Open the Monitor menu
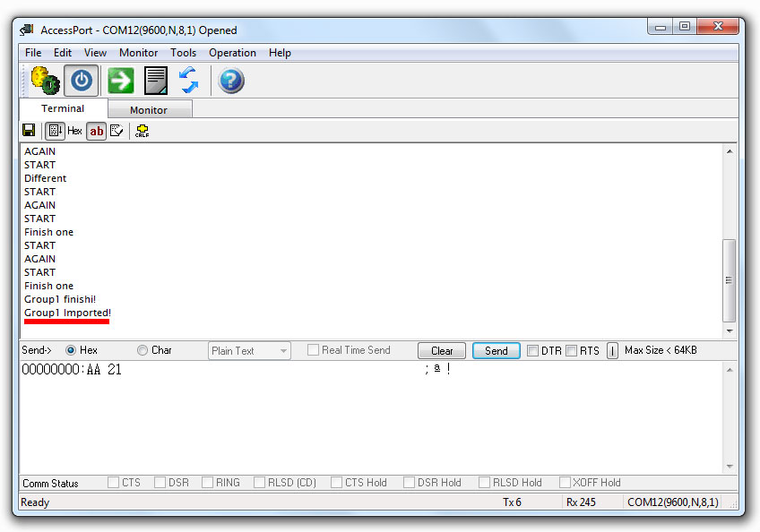The image size is (760, 532). [x=139, y=53]
